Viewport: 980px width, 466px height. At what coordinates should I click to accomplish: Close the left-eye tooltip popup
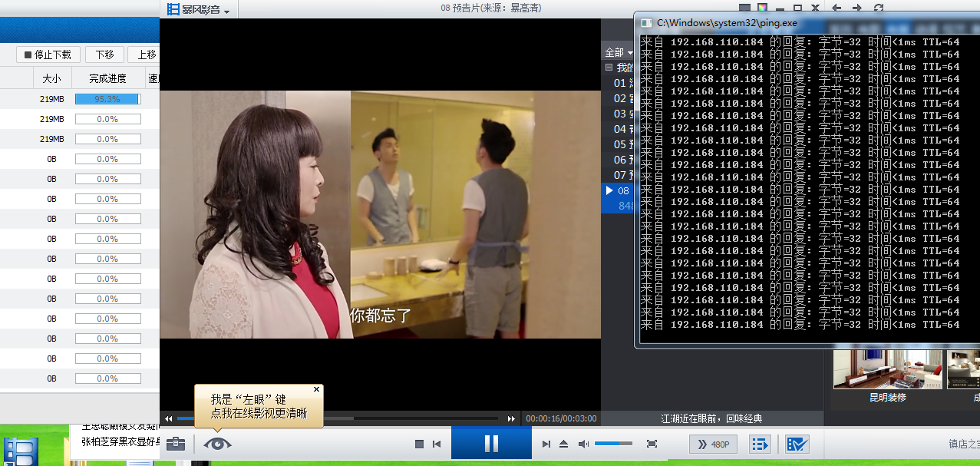316,389
